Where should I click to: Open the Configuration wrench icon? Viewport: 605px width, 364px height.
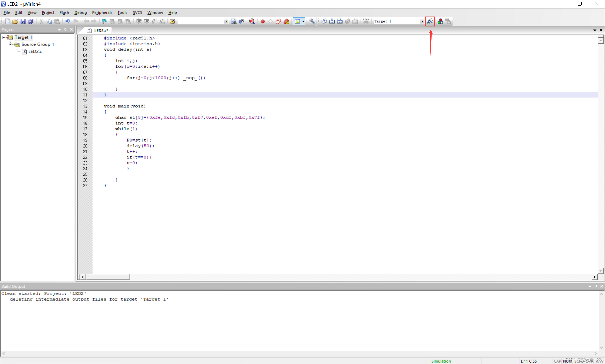[312, 21]
